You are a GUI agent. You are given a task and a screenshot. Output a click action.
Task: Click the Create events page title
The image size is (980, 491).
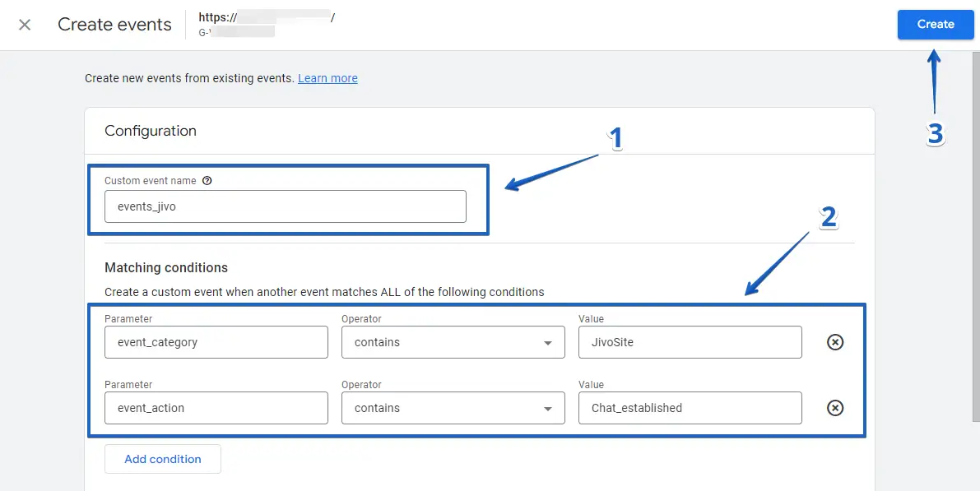click(x=114, y=25)
